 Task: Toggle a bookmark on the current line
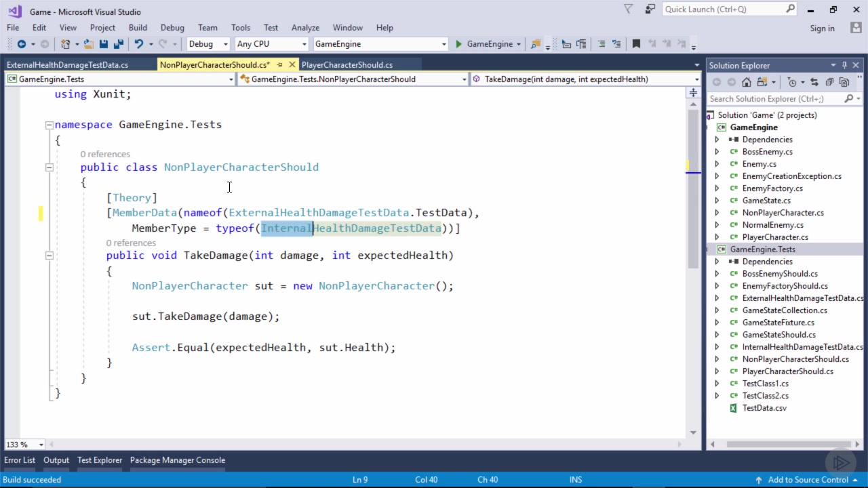[x=636, y=44]
